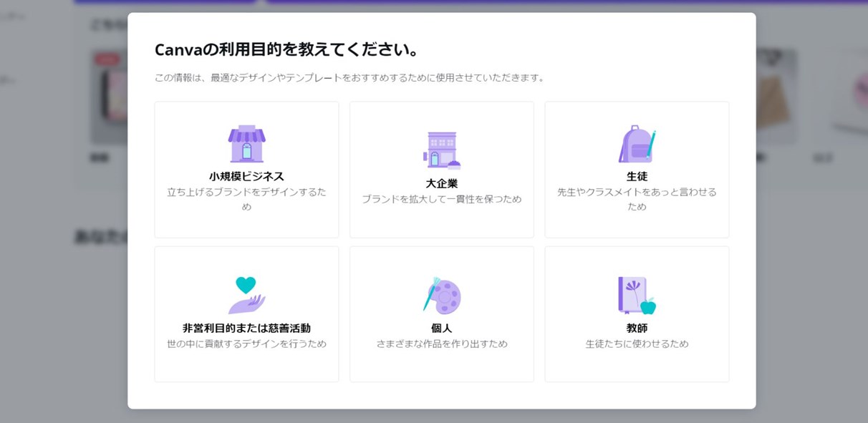Image resolution: width=868 pixels, height=423 pixels.
Task: Click the subtitle starting with この情報は、最適なデザイン
Action: point(351,77)
